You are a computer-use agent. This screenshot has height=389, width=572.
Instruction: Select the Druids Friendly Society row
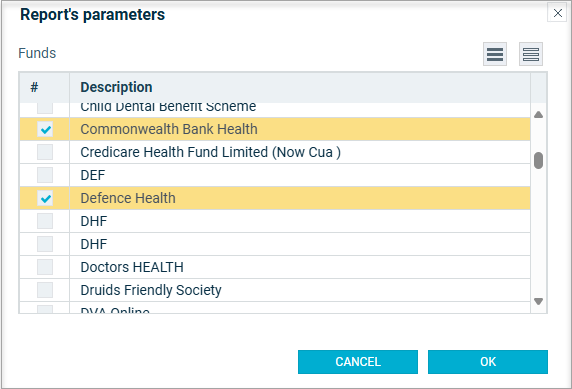click(275, 290)
